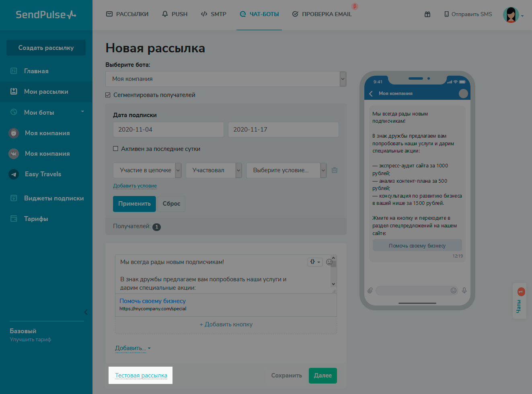Viewport: 532px width, 394px height.
Task: Open the Выберите условие dropdown
Action: coord(286,170)
